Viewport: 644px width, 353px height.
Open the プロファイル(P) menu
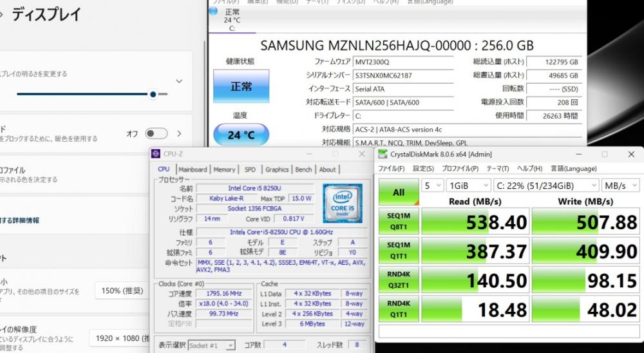coord(460,169)
